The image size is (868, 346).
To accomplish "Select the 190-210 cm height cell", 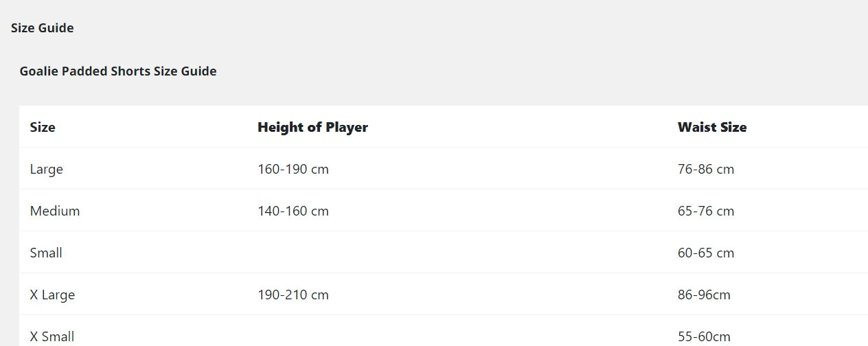I will coord(293,295).
